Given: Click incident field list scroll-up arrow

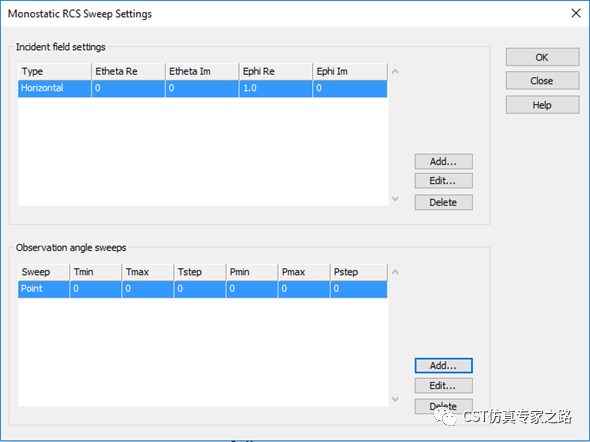Looking at the screenshot, I should click(x=395, y=71).
